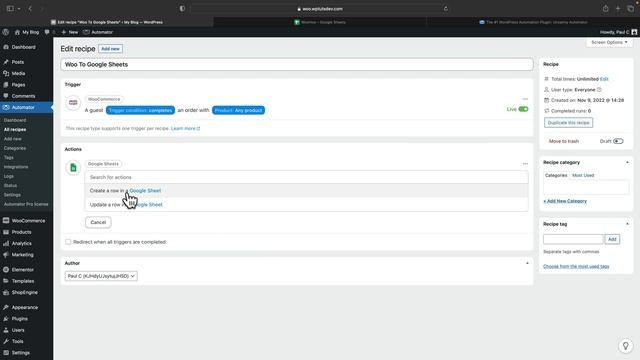Open the WooCommerce menu
Image resolution: width=640 pixels, height=360 pixels.
(x=28, y=221)
